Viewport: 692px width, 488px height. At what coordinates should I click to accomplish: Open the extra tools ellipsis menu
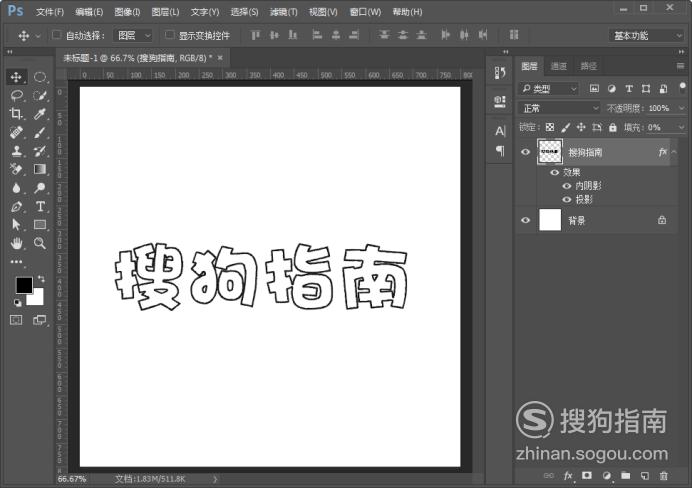coord(16,262)
